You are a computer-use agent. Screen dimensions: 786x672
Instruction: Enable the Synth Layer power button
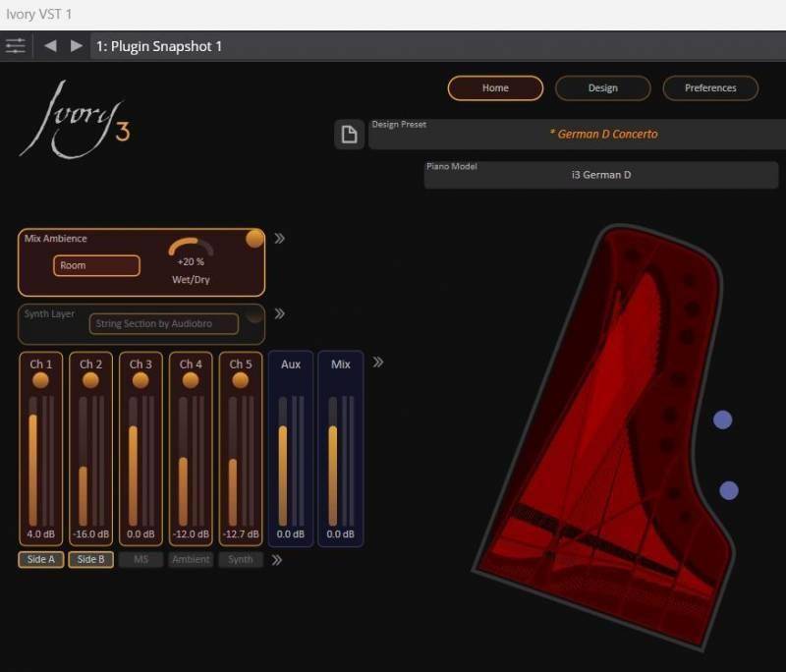click(x=254, y=315)
